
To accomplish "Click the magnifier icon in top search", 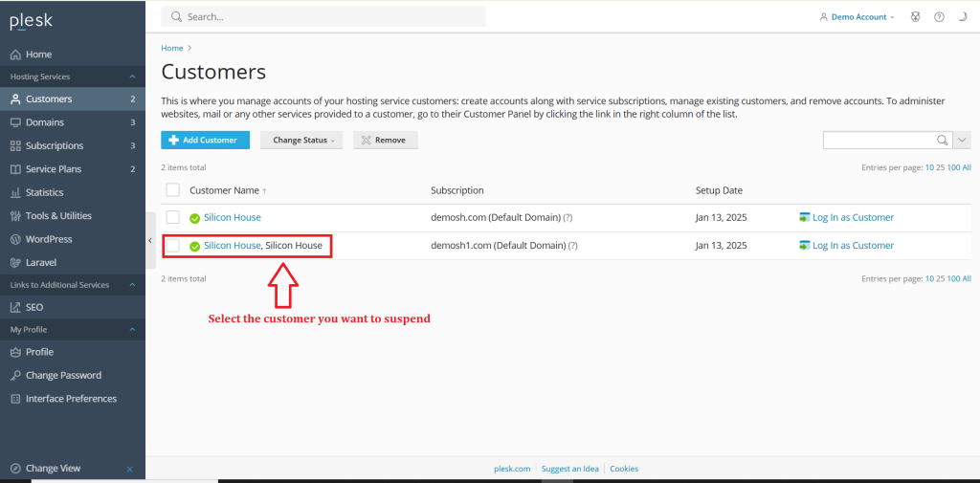I will pyautogui.click(x=176, y=17).
